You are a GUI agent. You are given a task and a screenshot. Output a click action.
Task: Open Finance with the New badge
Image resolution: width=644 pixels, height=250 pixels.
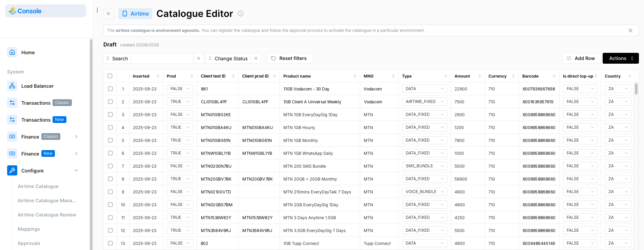point(38,153)
